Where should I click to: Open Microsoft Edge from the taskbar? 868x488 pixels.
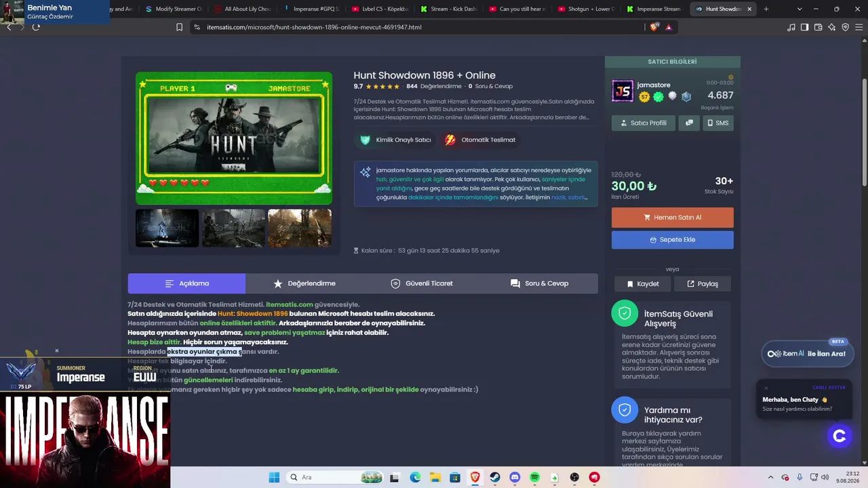tap(415, 477)
